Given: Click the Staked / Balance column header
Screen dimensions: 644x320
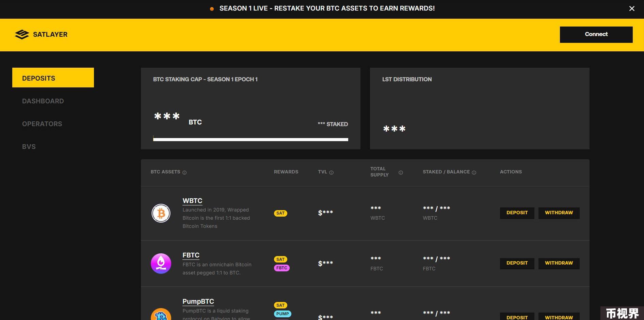Looking at the screenshot, I should pos(446,172).
